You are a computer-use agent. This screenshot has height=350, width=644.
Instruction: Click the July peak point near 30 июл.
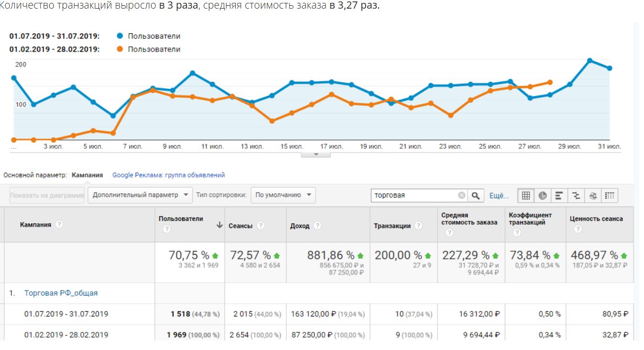589,60
